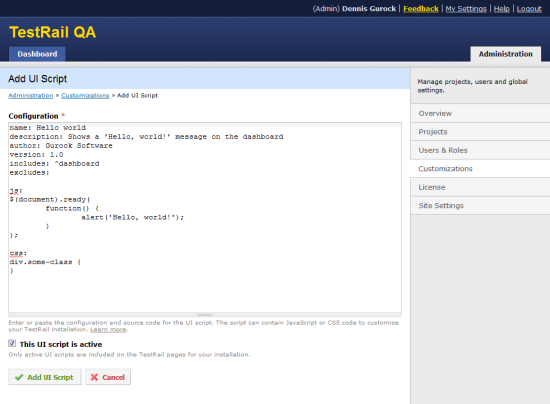The height and width of the screenshot is (404, 550).
Task: Click the 'js:' line in configuration
Action: [x=16, y=191]
